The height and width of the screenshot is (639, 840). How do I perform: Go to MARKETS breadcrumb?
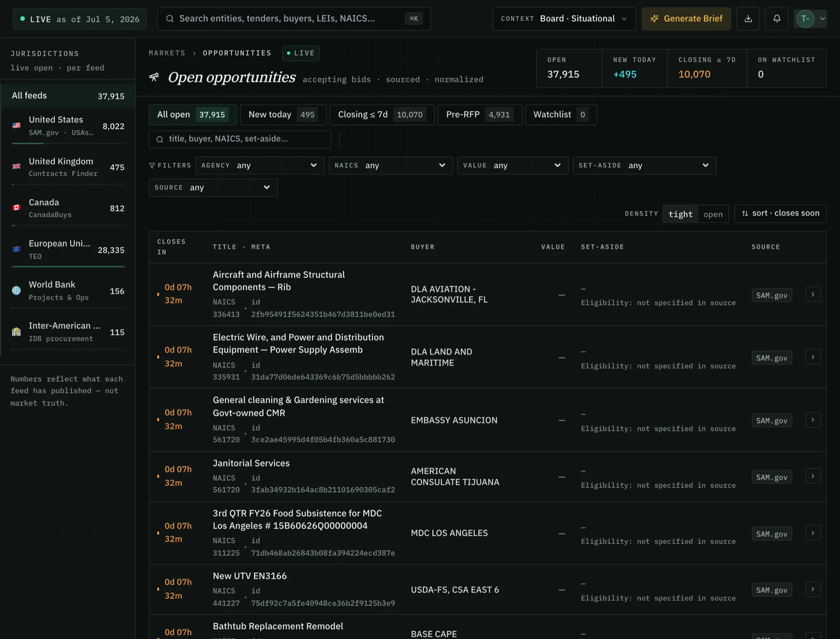pos(167,53)
